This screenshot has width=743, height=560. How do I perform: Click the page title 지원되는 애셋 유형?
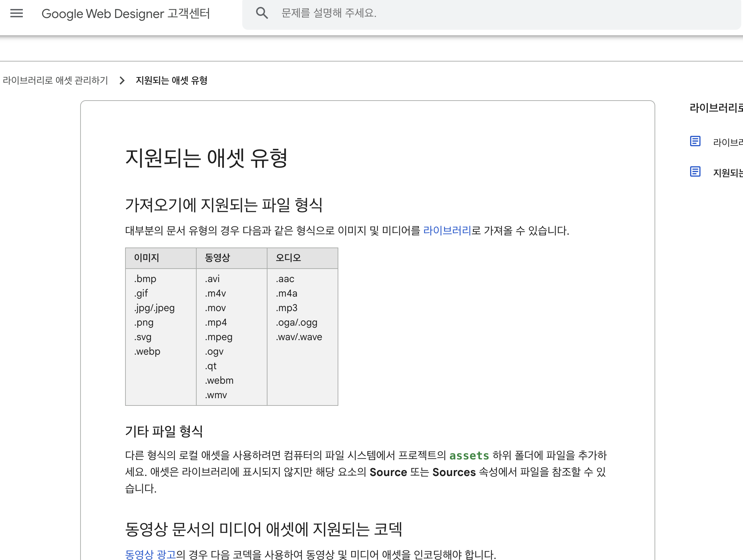pyautogui.click(x=206, y=158)
